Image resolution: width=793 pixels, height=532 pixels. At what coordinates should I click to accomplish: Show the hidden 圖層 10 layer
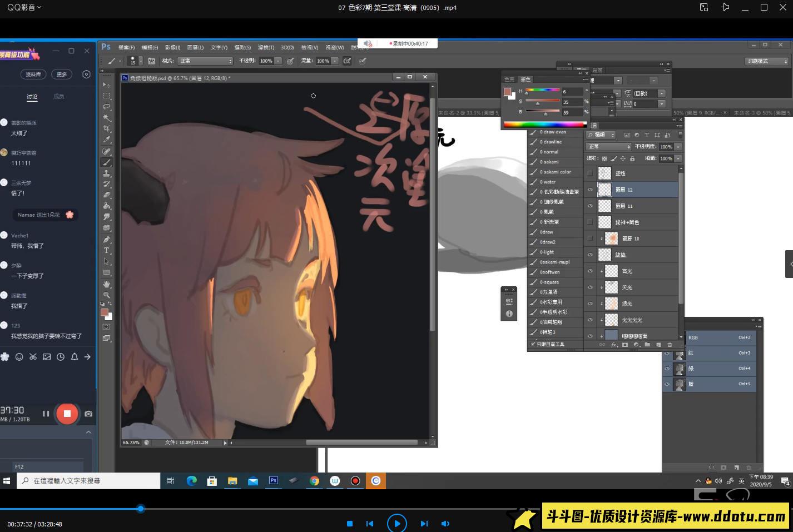pyautogui.click(x=590, y=238)
